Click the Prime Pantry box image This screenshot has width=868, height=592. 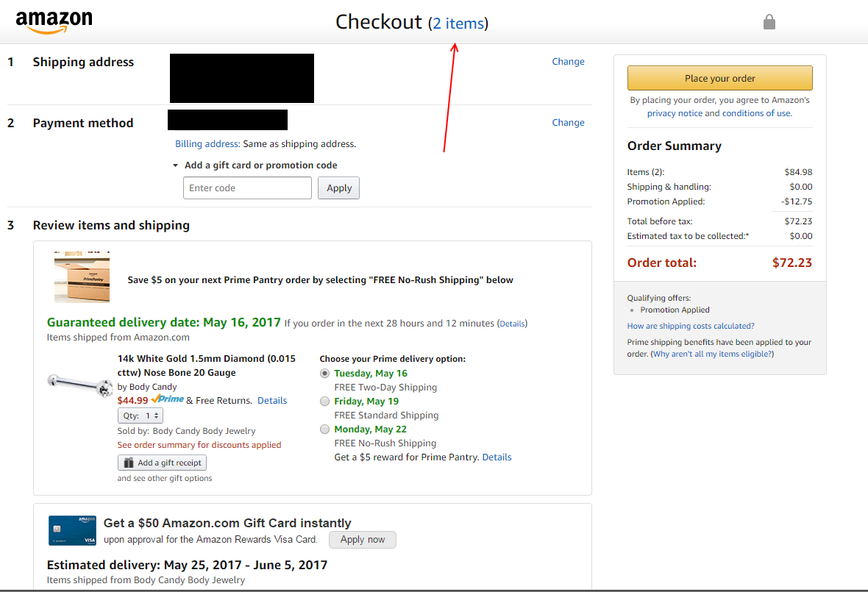click(x=82, y=277)
